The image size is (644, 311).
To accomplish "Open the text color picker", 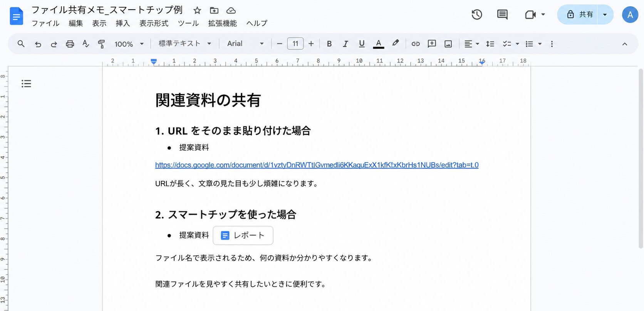I will (x=379, y=44).
